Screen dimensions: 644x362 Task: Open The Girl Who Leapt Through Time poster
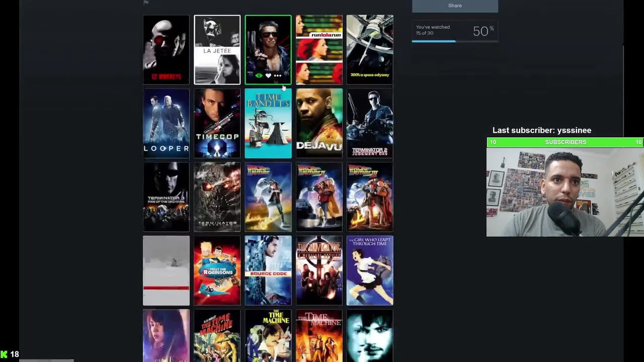click(370, 270)
